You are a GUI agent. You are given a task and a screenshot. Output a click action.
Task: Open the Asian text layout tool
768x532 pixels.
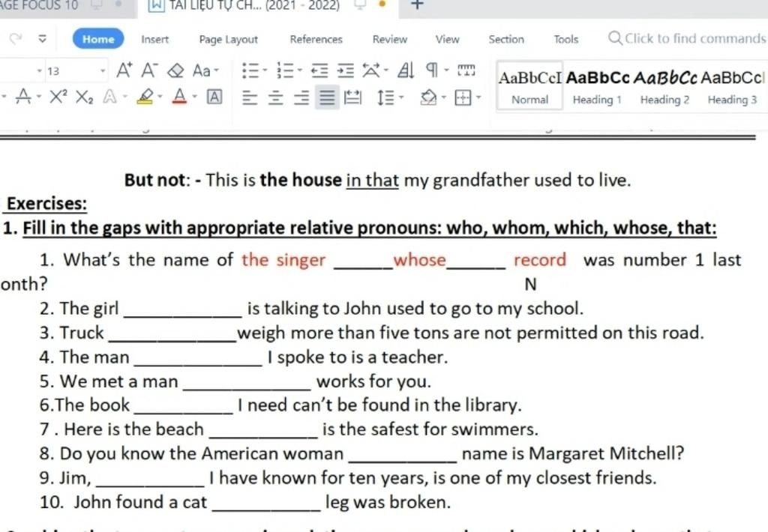click(x=370, y=70)
